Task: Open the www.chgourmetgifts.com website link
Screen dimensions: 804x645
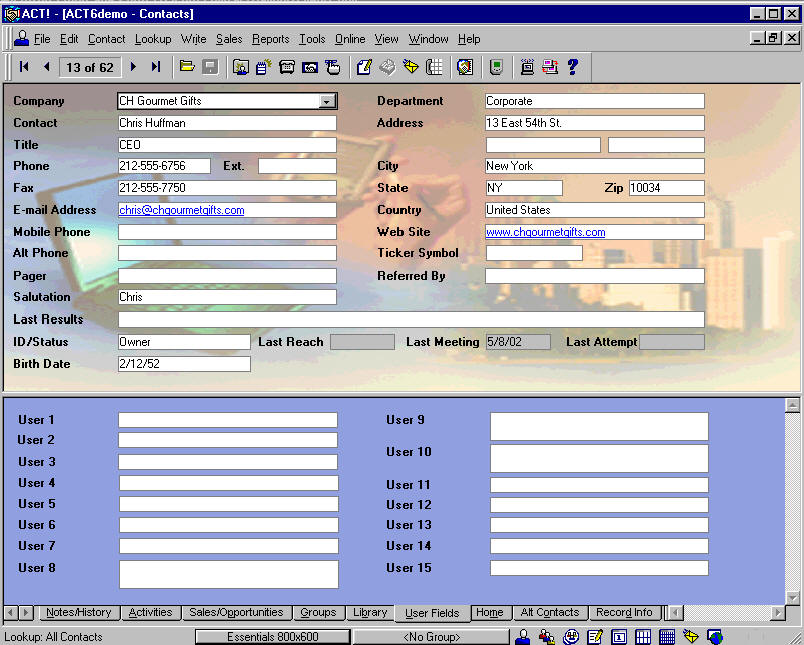Action: point(546,232)
